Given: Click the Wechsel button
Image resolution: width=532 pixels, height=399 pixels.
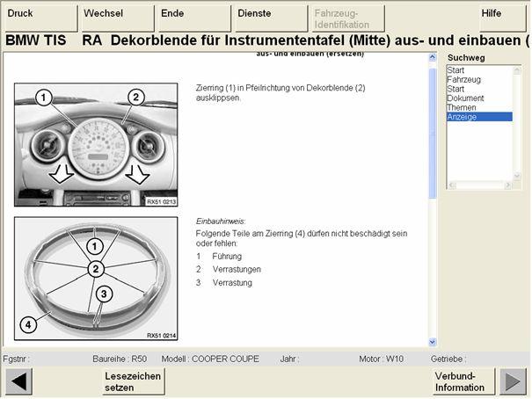Looking at the screenshot, I should pyautogui.click(x=115, y=18).
